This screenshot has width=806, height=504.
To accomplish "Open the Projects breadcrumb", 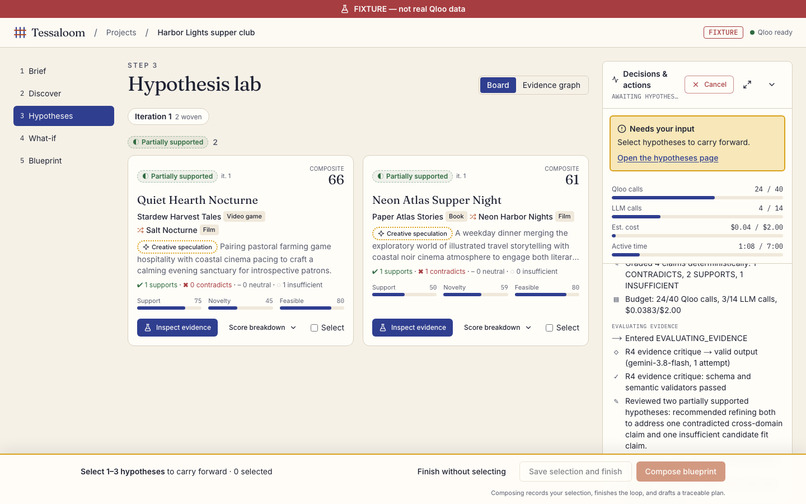I will pos(121,32).
